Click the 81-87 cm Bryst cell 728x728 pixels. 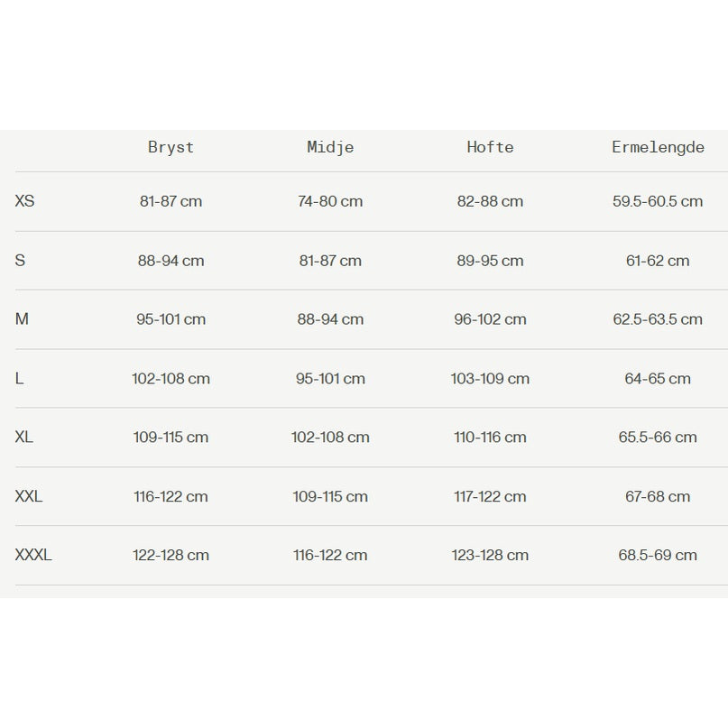170,201
